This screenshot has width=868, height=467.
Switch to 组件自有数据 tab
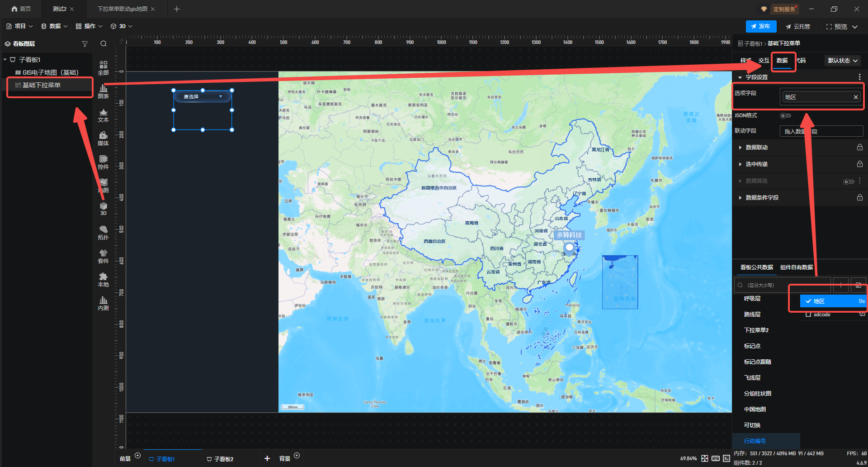(x=796, y=267)
